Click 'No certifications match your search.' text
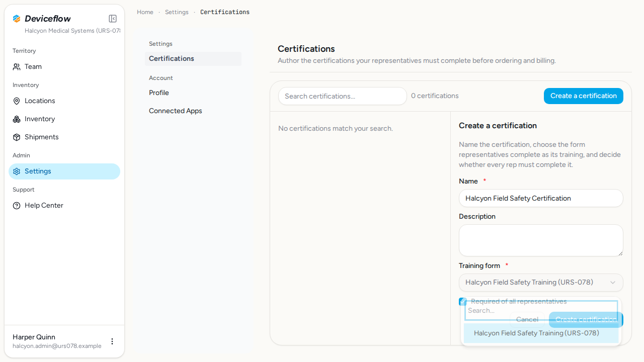 336,129
